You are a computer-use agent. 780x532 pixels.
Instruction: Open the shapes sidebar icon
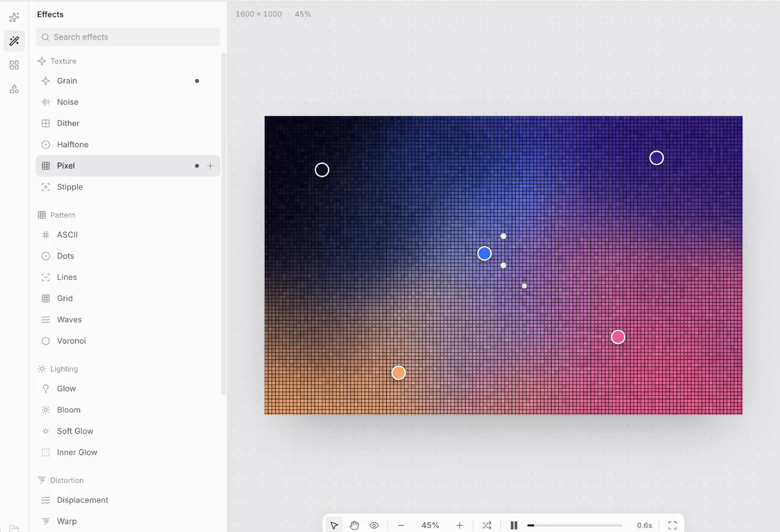coord(14,89)
